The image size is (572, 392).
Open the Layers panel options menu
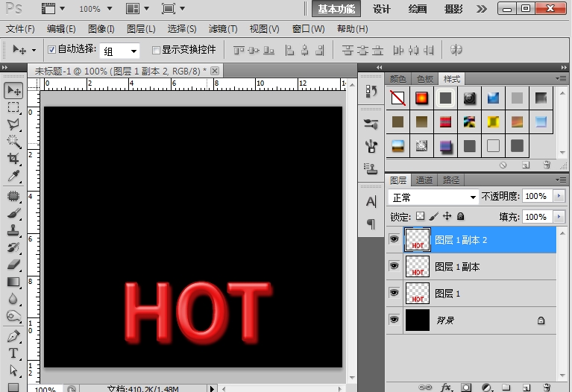coord(561,180)
